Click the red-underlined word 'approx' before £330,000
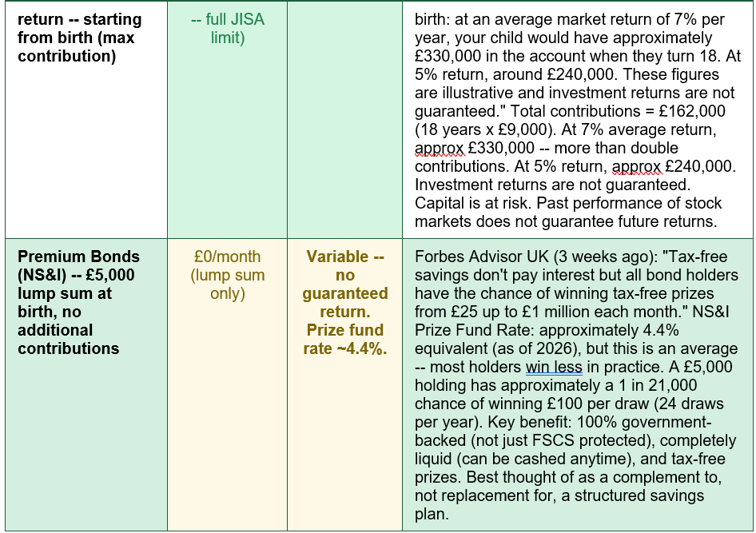This screenshot has width=756, height=533. [440, 148]
